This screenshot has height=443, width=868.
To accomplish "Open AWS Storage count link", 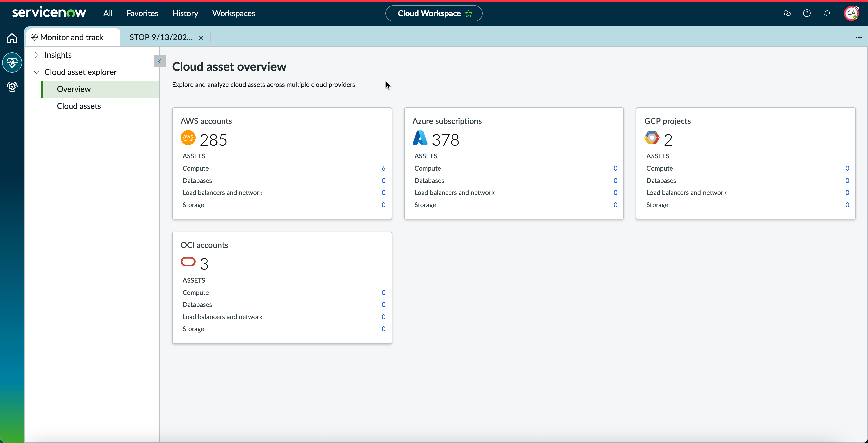I will coord(384,205).
